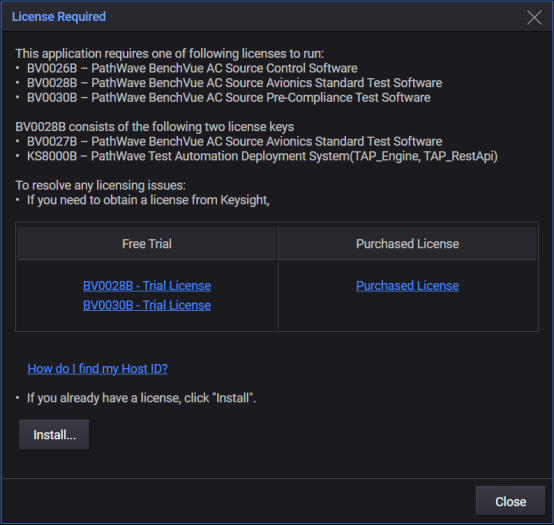The width and height of the screenshot is (554, 525).
Task: Click the Install... button
Action: tap(54, 435)
